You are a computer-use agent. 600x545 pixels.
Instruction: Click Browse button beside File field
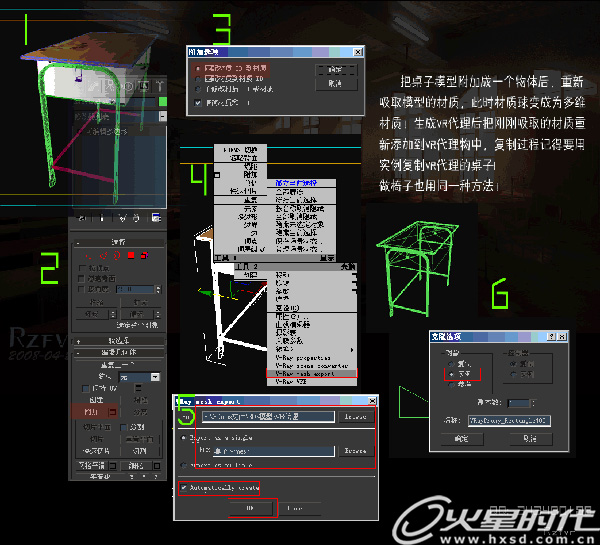pyautogui.click(x=355, y=451)
